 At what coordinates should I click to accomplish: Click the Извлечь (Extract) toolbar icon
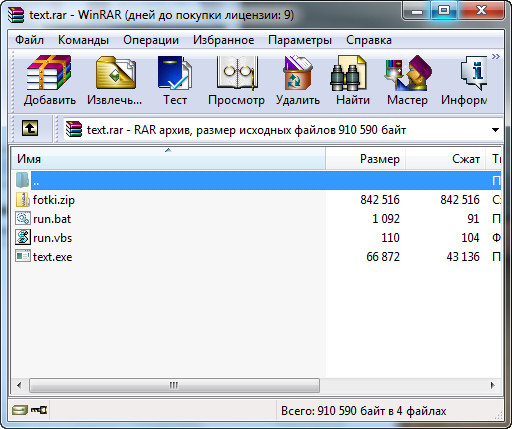116,73
